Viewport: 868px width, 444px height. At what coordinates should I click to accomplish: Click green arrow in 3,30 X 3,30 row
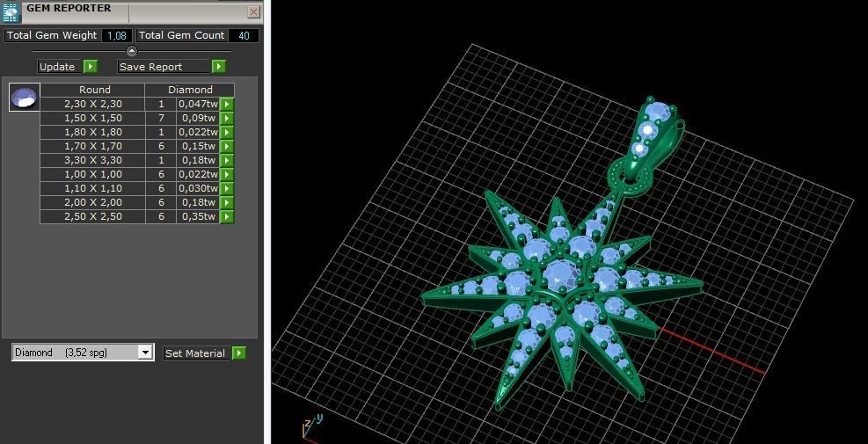coord(227,161)
